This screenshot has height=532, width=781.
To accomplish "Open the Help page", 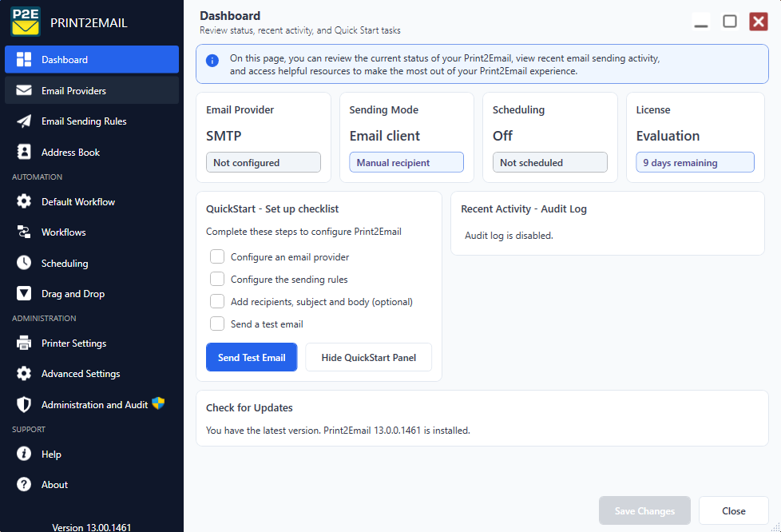I will pos(92,453).
